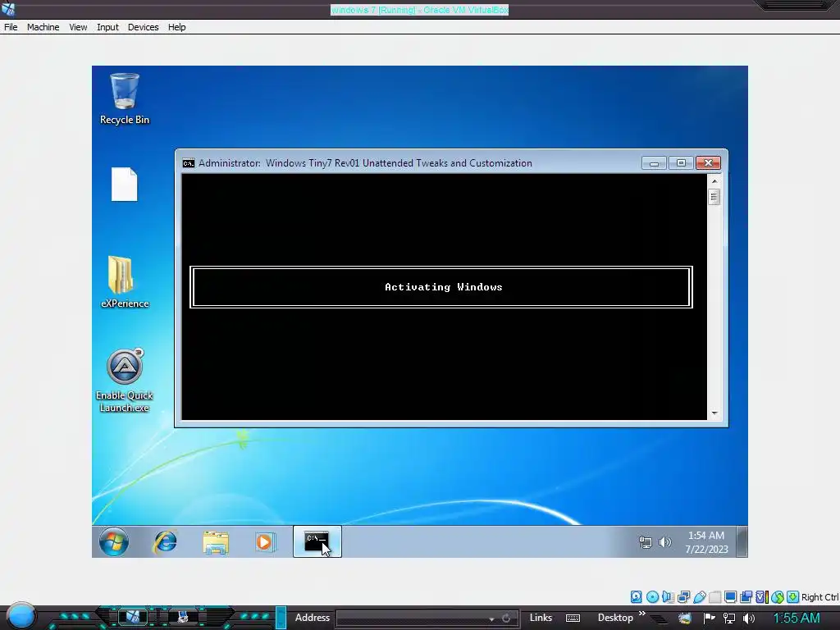Click the host clock showing 1:55 AM

(797, 619)
